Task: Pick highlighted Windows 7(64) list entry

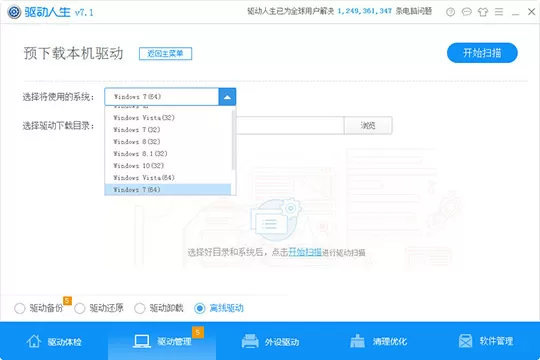Action: pyautogui.click(x=168, y=189)
